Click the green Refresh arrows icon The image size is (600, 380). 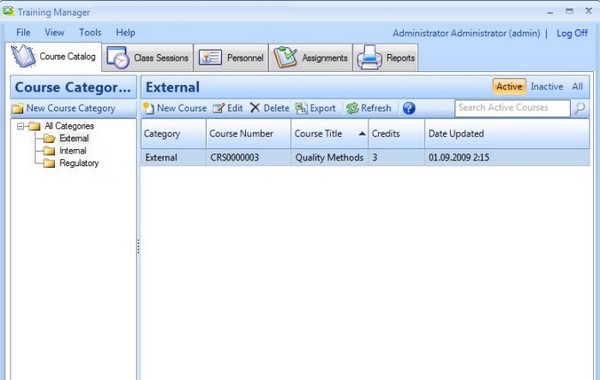[x=352, y=108]
